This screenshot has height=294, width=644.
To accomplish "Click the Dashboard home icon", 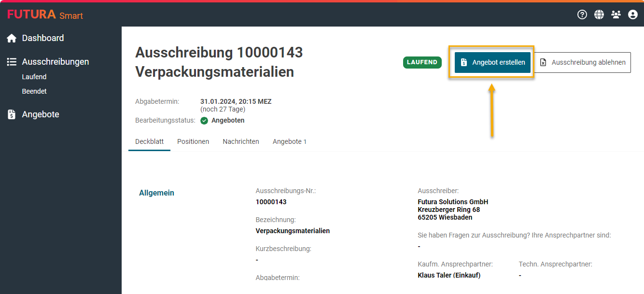I will click(12, 38).
